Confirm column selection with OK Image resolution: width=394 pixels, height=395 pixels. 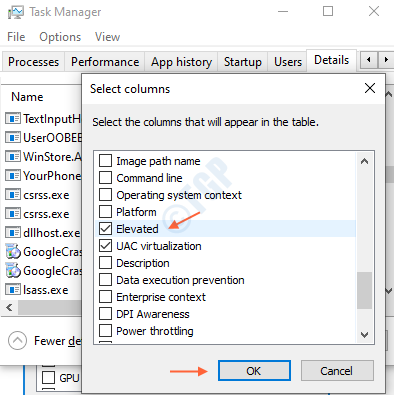[x=254, y=371]
